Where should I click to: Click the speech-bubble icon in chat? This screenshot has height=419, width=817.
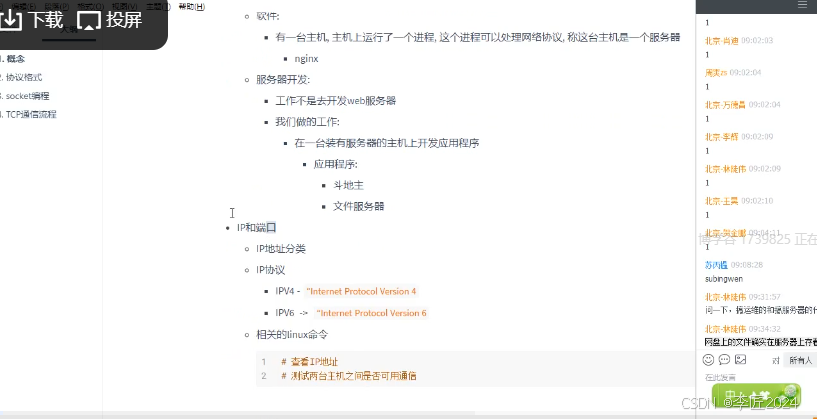tap(724, 360)
